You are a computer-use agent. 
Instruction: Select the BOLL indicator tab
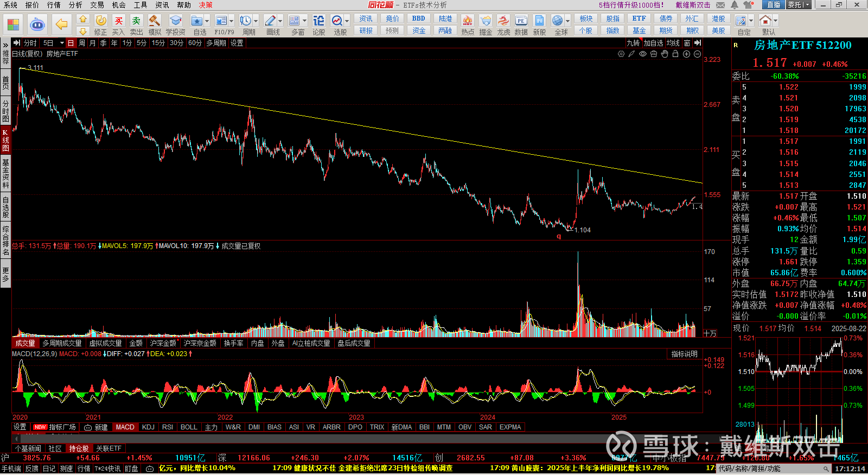pos(189,427)
